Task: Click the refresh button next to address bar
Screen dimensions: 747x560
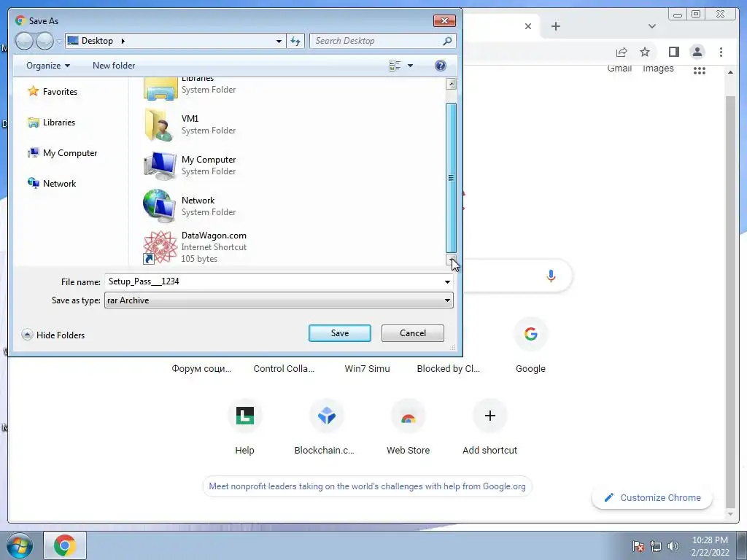Action: (295, 41)
